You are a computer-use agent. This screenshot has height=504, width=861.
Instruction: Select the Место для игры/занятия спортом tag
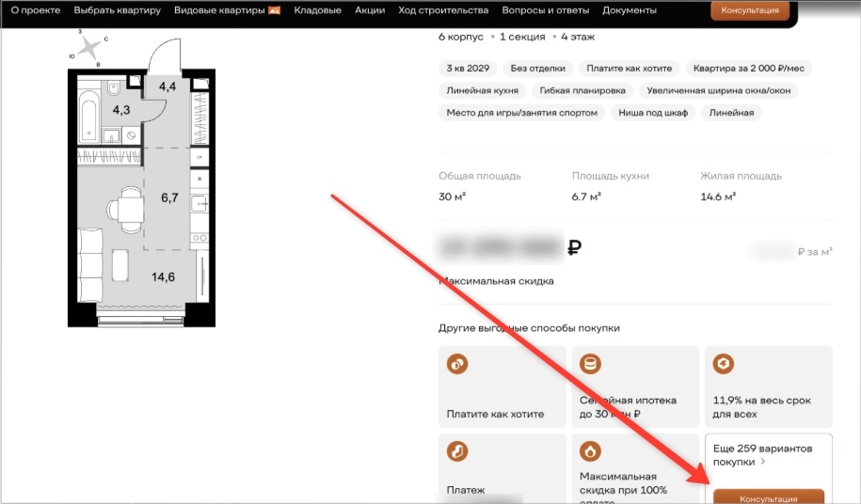[521, 113]
